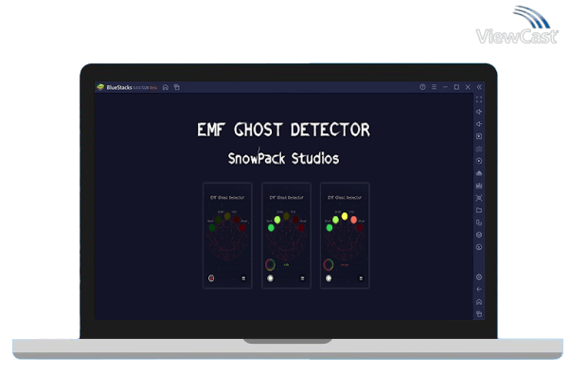Click the round red button in first phone screenshot
The image size is (570, 392).
(211, 278)
